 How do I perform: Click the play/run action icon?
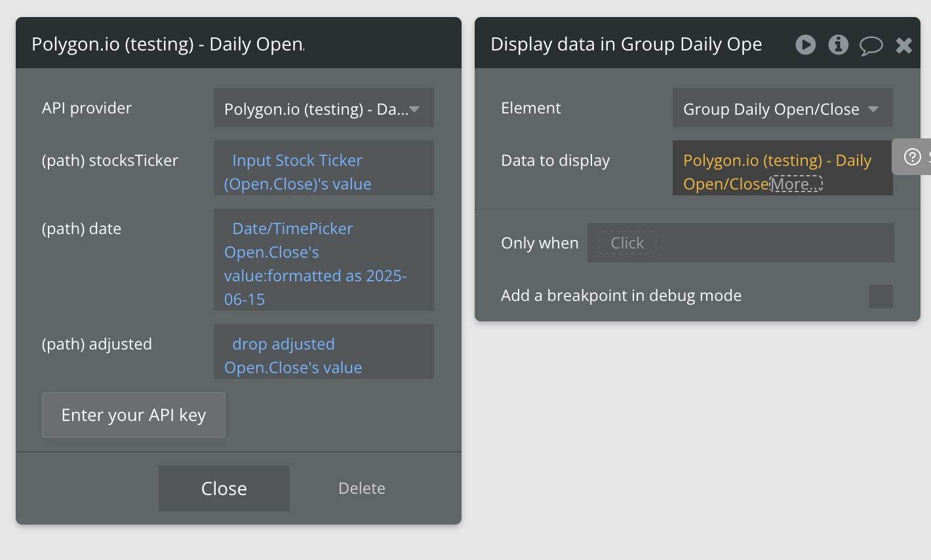(805, 45)
